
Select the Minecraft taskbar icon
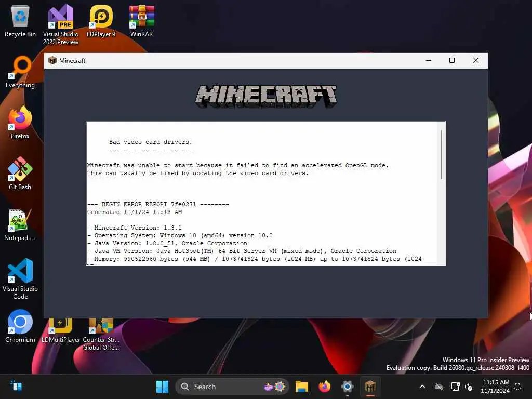tap(370, 387)
